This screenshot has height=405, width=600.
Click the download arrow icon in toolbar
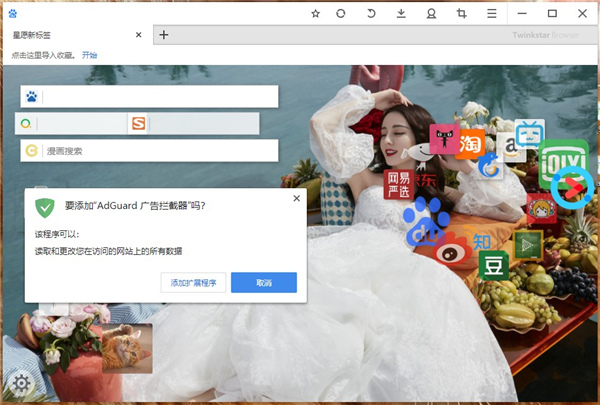(x=401, y=14)
